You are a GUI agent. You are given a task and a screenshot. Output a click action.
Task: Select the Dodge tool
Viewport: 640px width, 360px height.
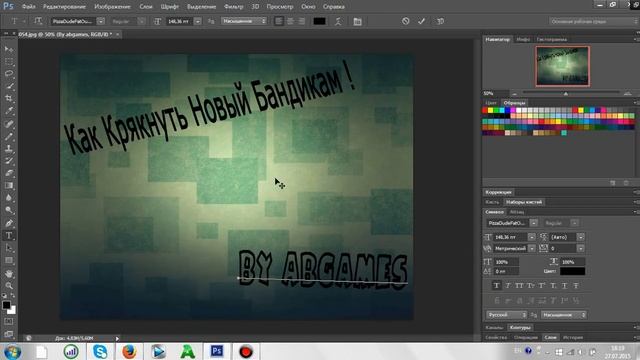tap(9, 210)
